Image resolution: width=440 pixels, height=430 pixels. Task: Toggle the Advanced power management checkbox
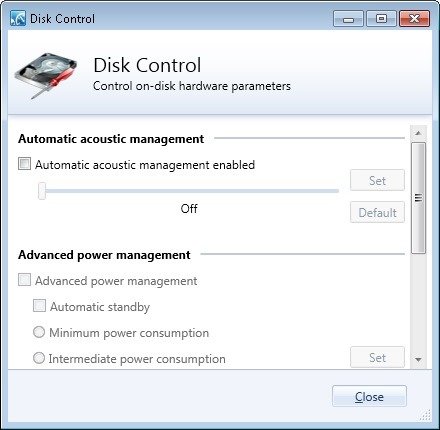click(x=24, y=280)
